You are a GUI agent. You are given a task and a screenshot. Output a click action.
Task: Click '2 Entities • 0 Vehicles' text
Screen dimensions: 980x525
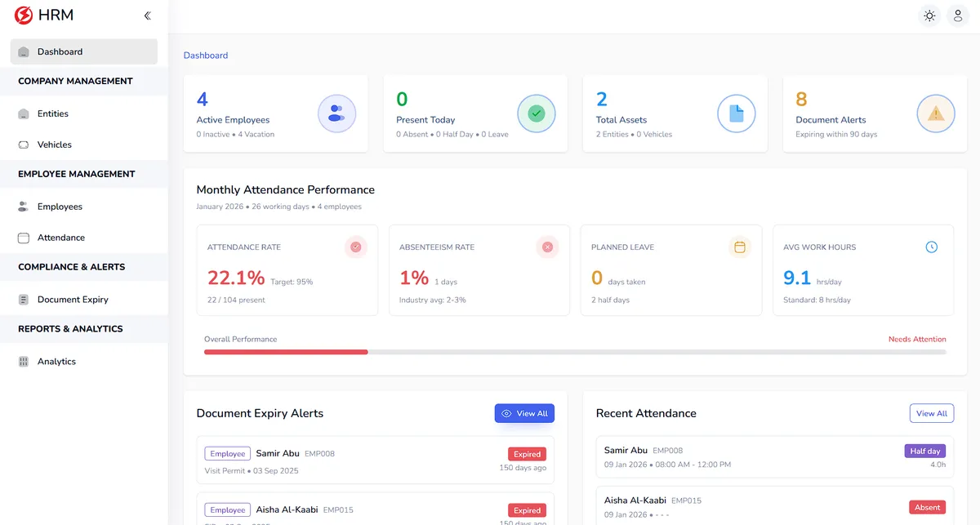[634, 134]
